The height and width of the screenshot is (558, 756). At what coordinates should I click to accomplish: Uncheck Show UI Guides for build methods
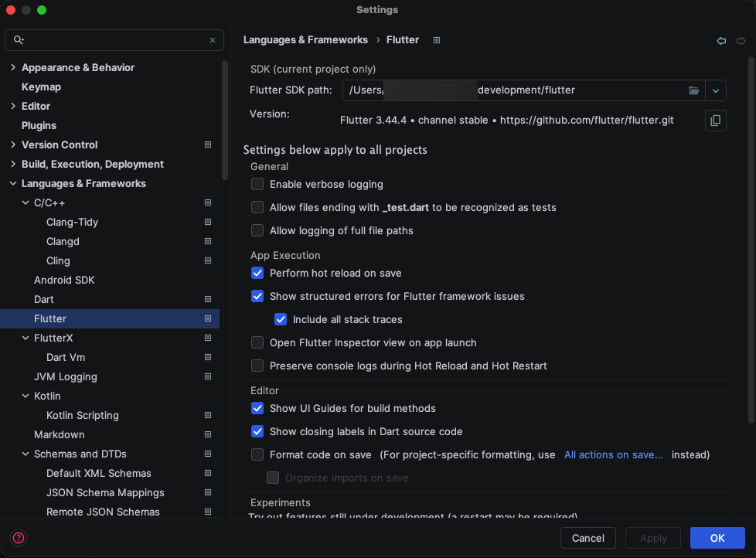(x=257, y=408)
